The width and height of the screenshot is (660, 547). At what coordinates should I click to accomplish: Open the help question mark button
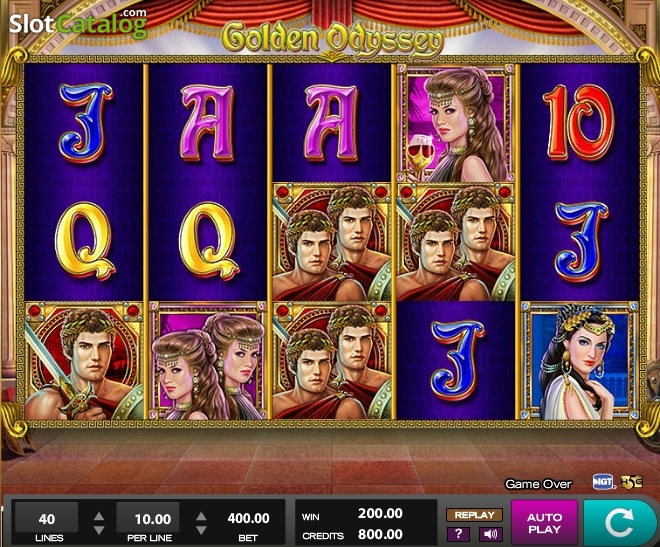458,534
